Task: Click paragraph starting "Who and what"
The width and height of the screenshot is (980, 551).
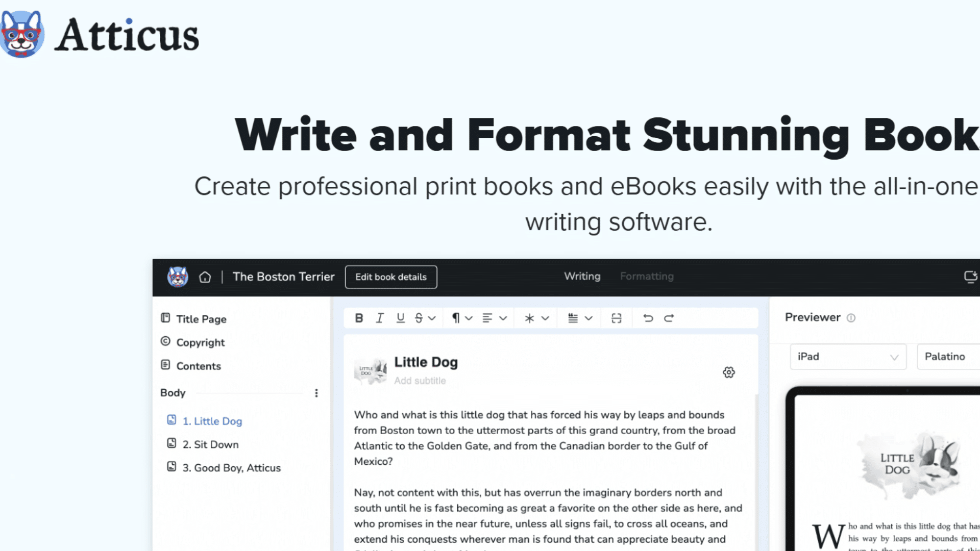Action: 545,438
